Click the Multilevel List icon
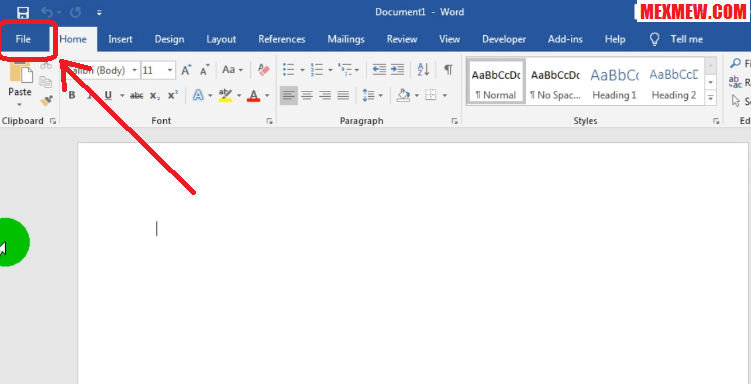 (345, 70)
